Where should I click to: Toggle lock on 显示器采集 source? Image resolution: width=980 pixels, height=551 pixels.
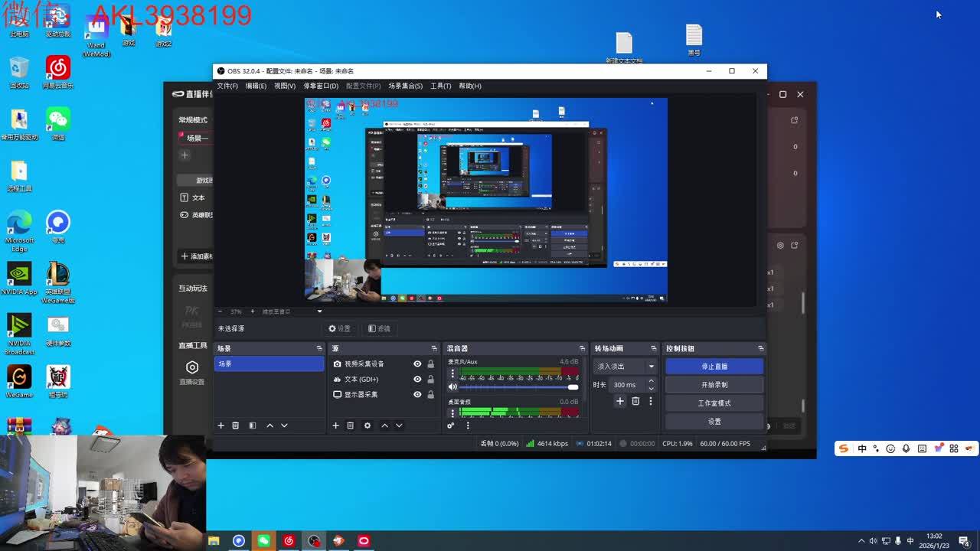[430, 395]
